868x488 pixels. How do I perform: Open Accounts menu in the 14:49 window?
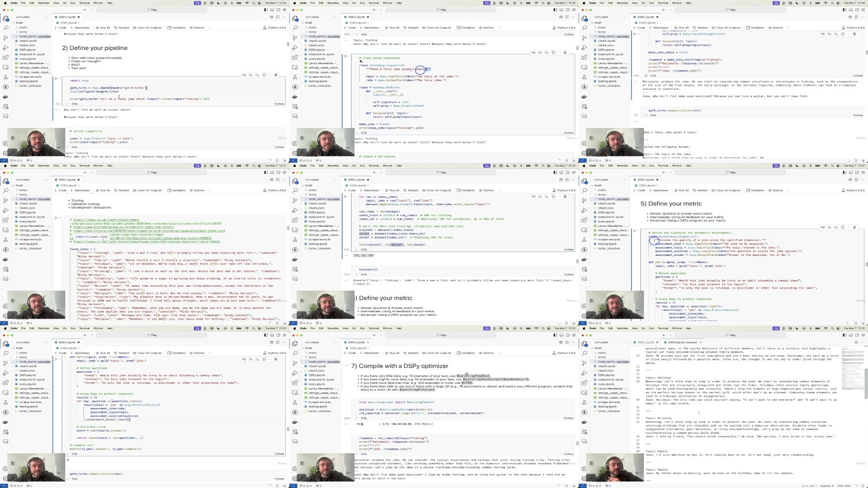click(584, 143)
